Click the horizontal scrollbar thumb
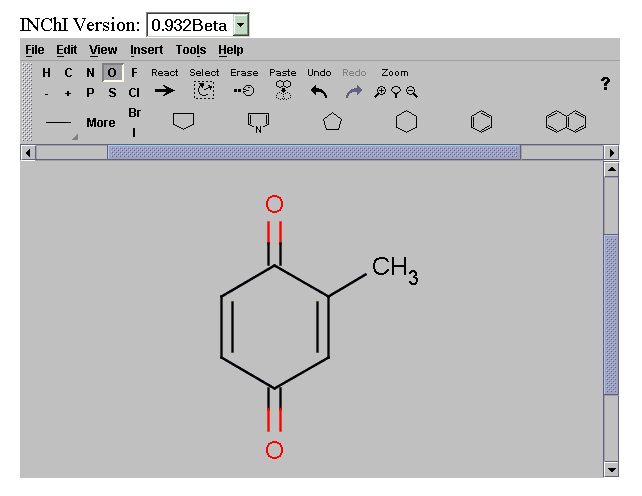 (313, 152)
